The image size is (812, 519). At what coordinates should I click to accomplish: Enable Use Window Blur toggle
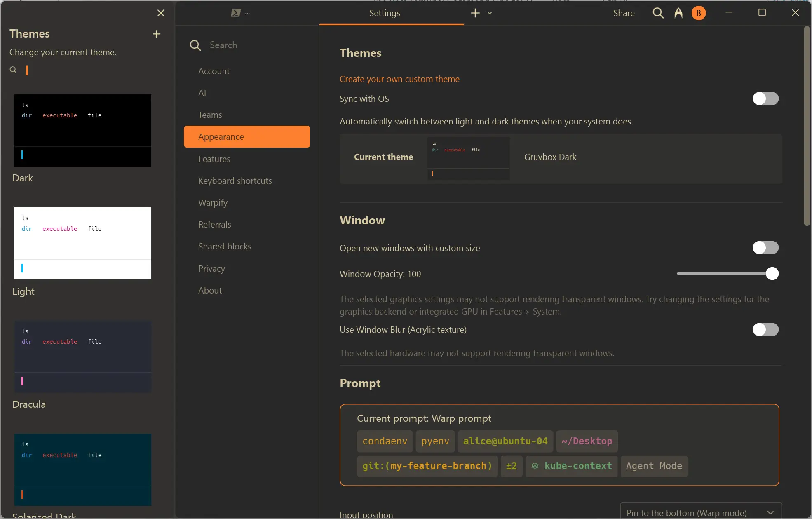click(x=765, y=329)
